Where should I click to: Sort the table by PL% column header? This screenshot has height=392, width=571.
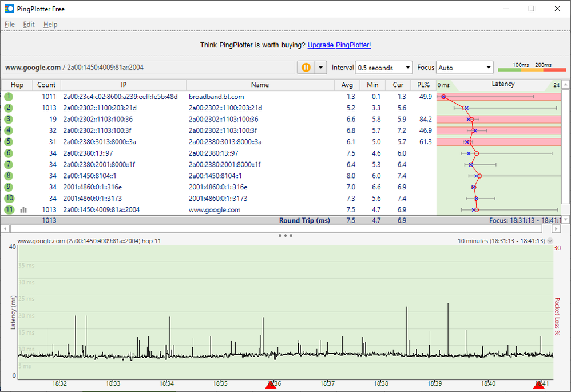point(423,85)
